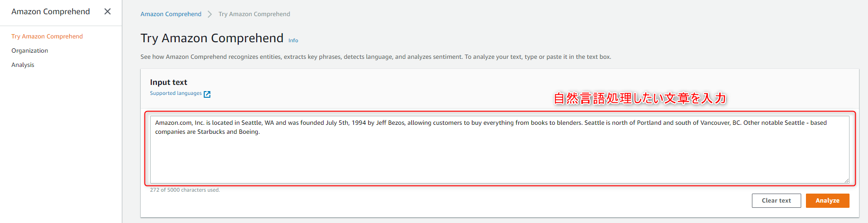Open the external link icon beside Supported languages

click(207, 94)
